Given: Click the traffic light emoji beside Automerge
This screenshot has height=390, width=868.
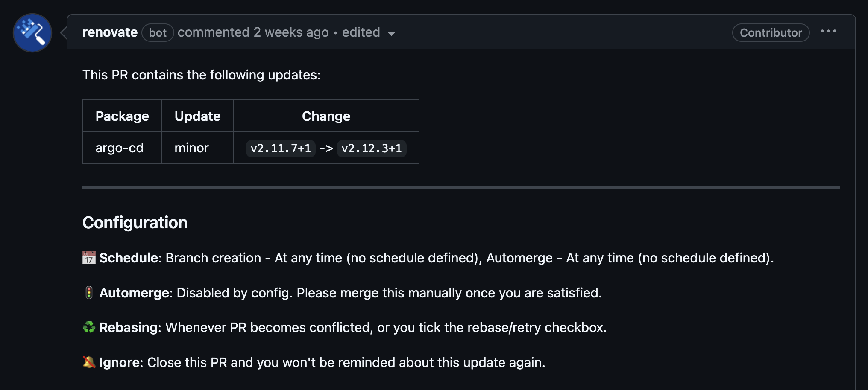Looking at the screenshot, I should 89,293.
